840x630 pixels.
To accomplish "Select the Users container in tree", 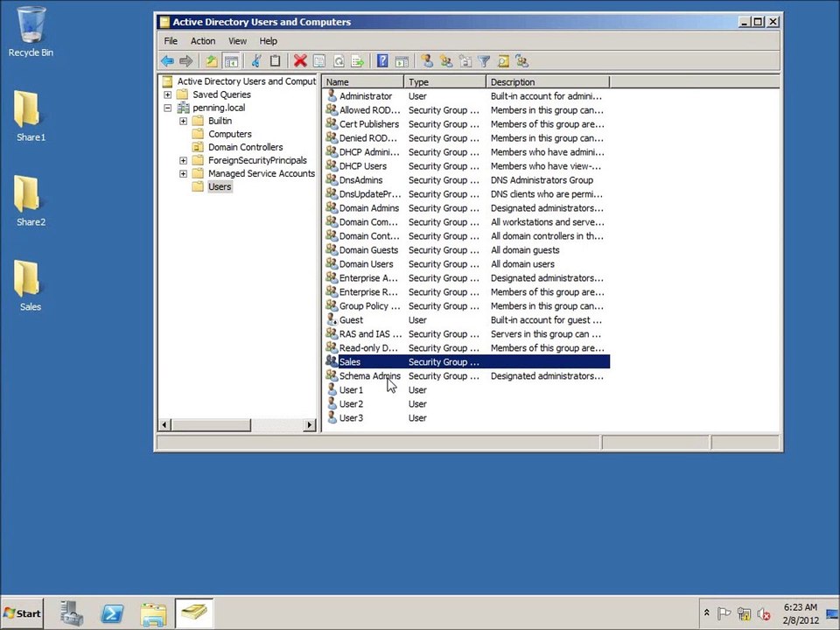I will 220,186.
